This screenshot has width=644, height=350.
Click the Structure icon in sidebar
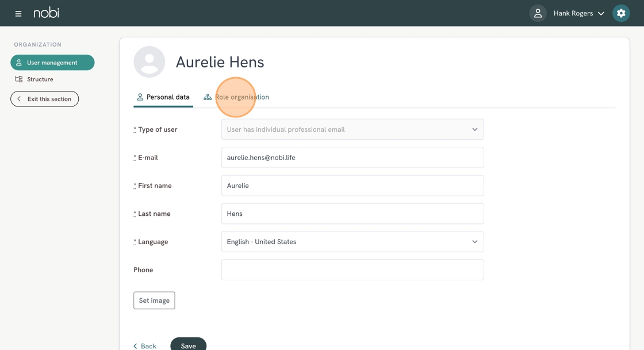tap(19, 79)
